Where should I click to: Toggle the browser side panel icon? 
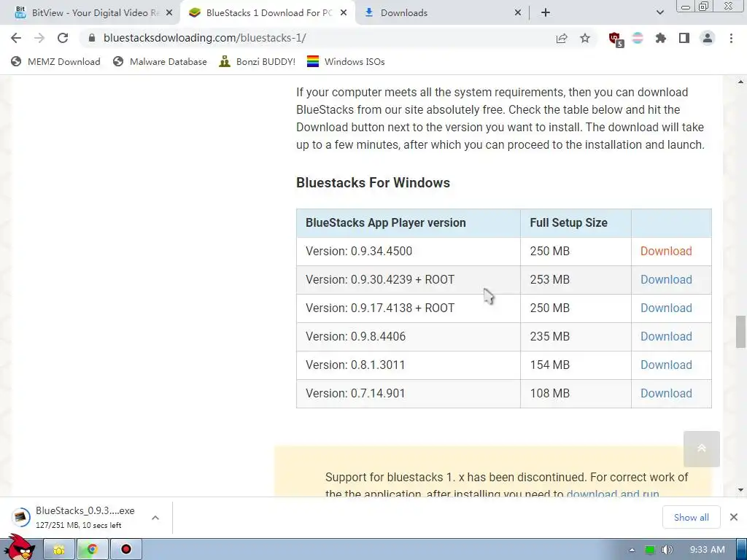click(x=684, y=38)
